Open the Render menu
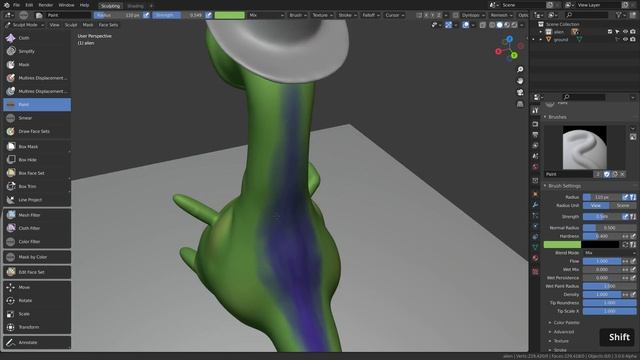Image resolution: width=640 pixels, height=360 pixels. [46, 5]
